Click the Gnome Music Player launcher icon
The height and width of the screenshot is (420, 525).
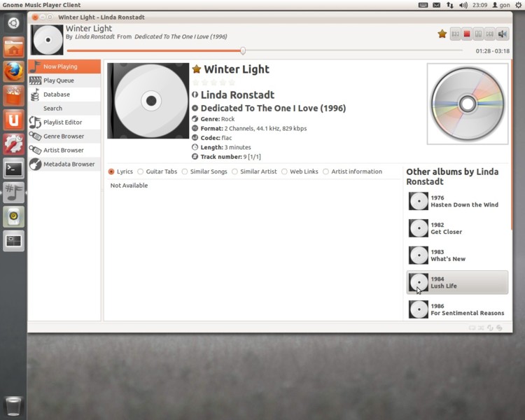13,192
